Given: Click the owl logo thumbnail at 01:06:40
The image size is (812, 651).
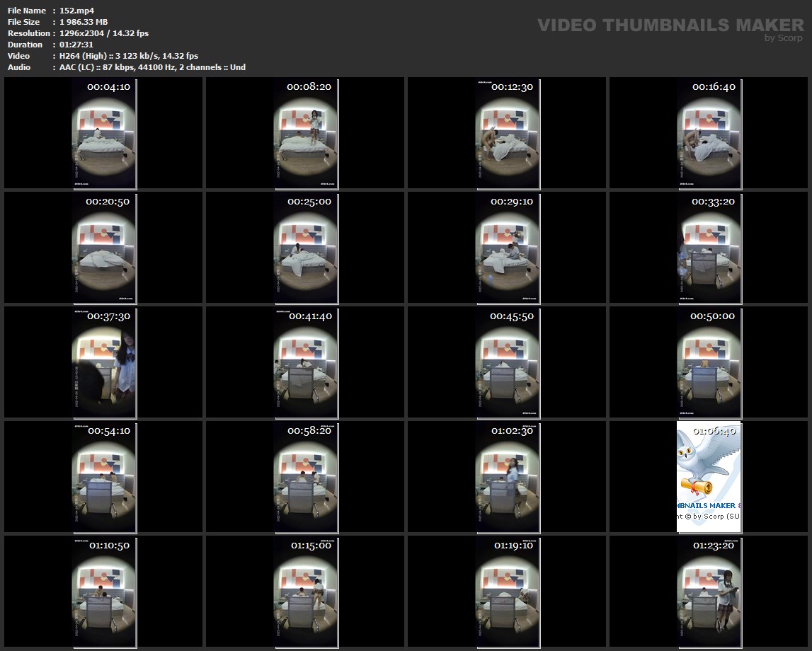Looking at the screenshot, I should [x=709, y=478].
